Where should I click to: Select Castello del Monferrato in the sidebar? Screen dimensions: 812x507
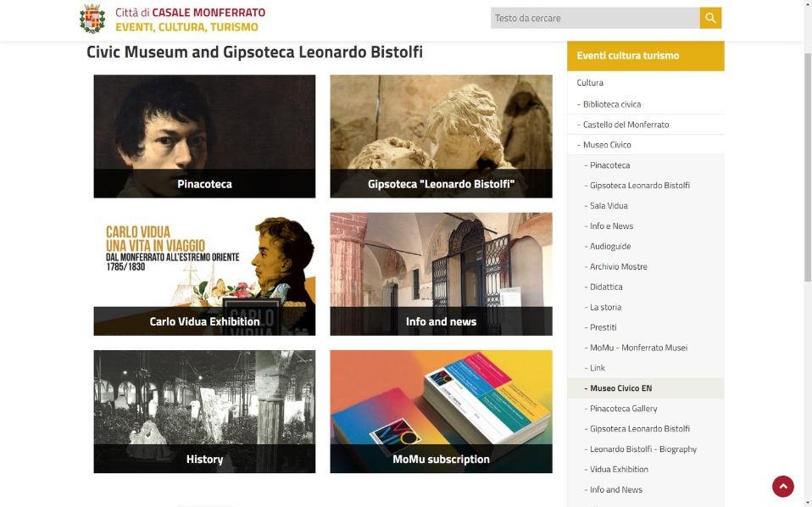pyautogui.click(x=626, y=125)
